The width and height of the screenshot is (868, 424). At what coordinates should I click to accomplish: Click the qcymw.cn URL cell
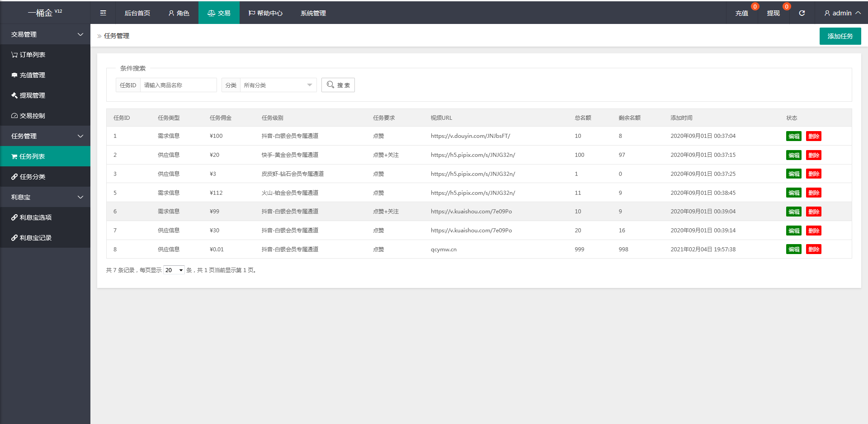click(x=443, y=249)
